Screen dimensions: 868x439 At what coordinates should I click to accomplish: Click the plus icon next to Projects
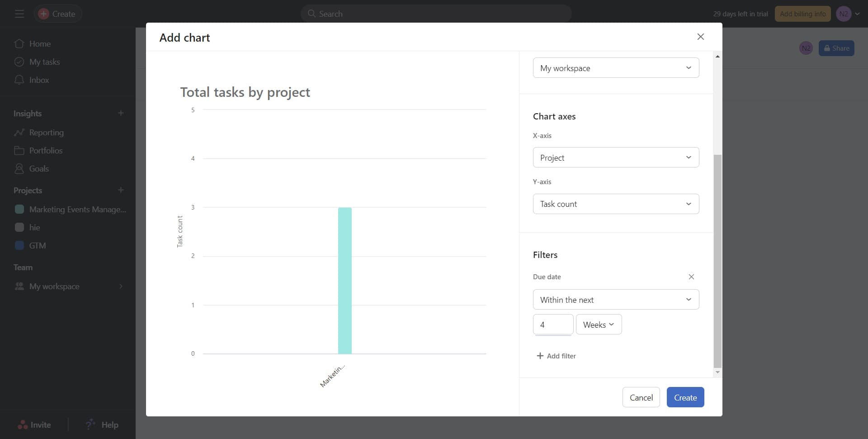click(x=121, y=190)
